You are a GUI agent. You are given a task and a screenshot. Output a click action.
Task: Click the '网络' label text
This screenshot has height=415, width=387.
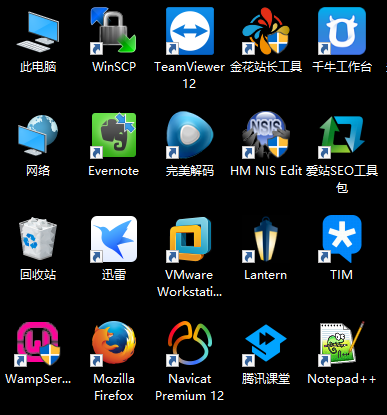38,171
